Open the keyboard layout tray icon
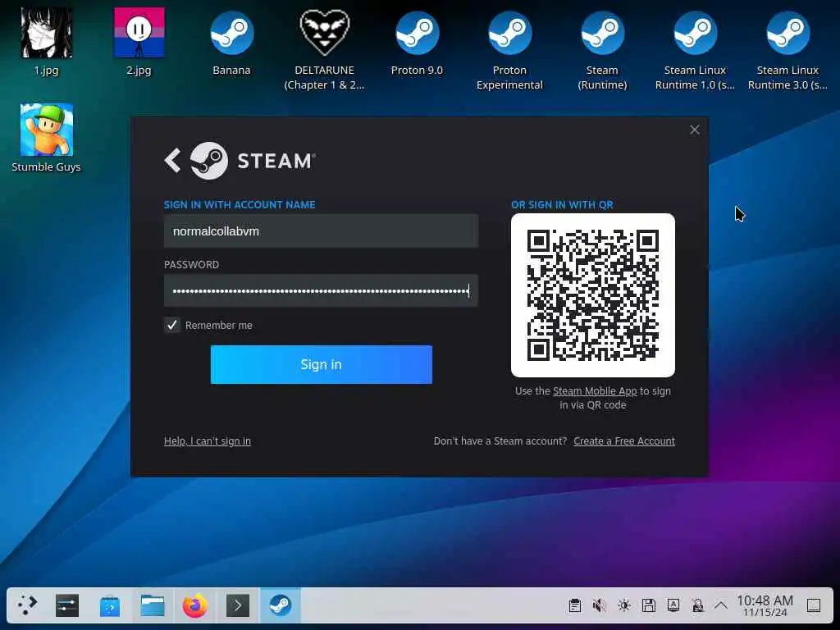 [673, 605]
